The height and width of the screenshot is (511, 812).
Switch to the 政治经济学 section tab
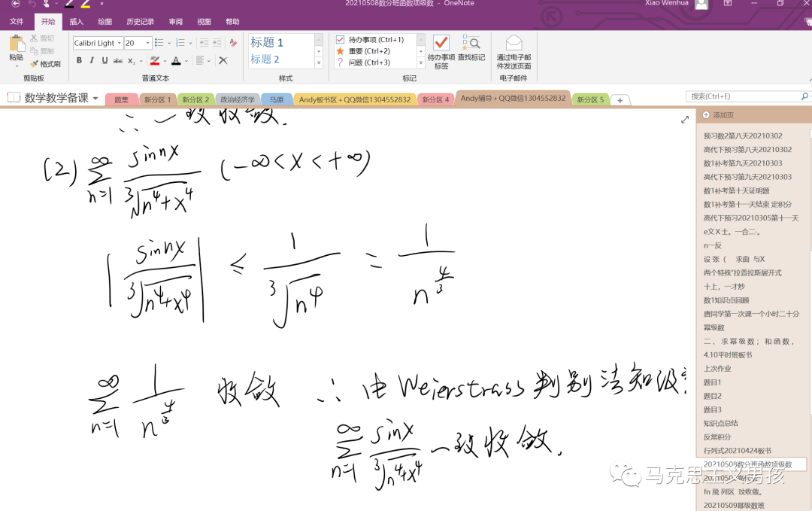point(237,99)
